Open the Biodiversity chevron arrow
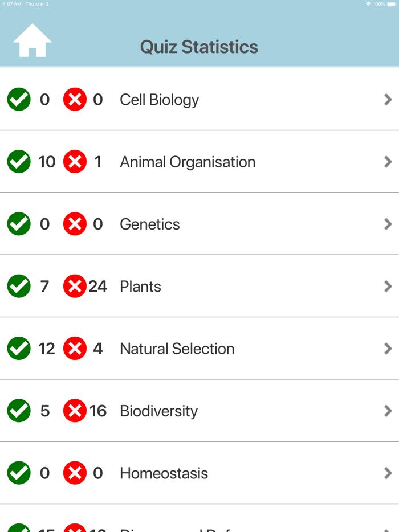The image size is (399, 532). point(388,410)
